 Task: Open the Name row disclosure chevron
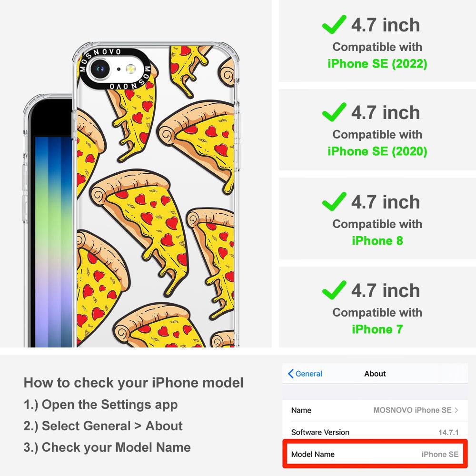[x=456, y=410]
